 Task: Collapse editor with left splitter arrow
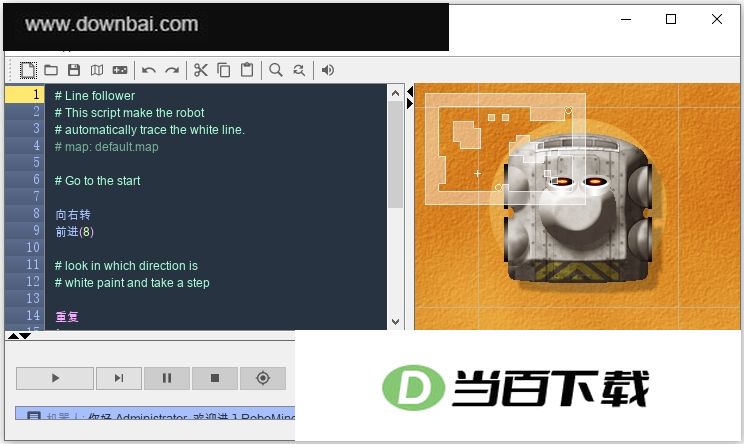click(x=410, y=91)
